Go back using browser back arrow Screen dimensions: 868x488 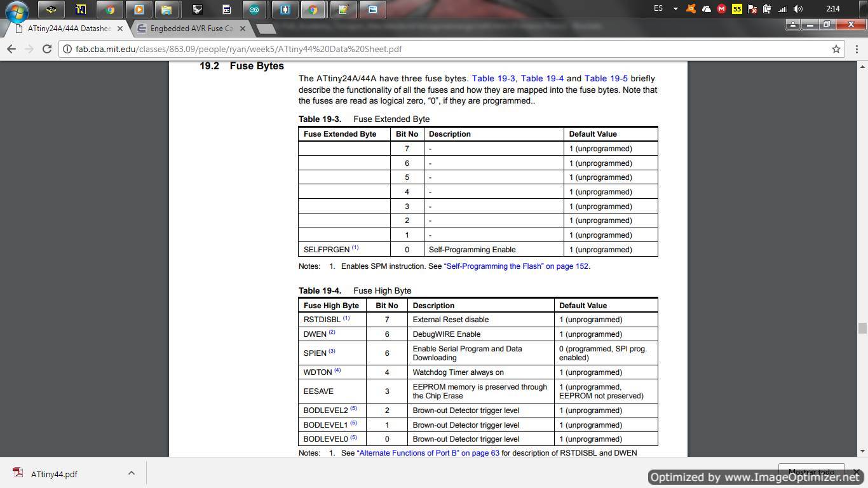pyautogui.click(x=11, y=49)
